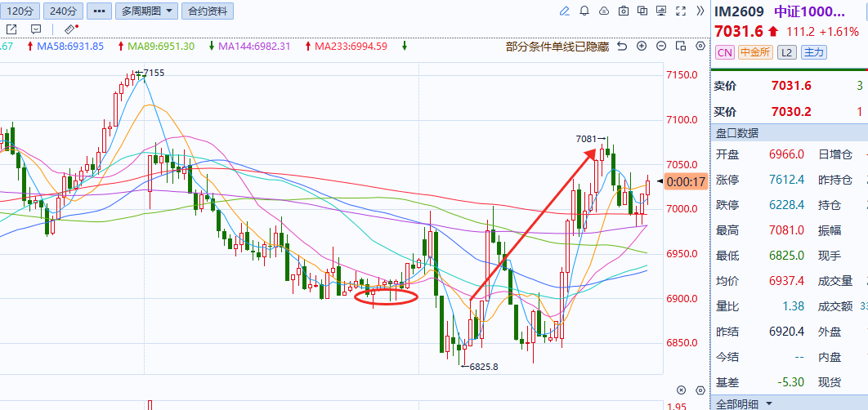Click the 6825.8 low price label
The image size is (868, 410).
(484, 366)
